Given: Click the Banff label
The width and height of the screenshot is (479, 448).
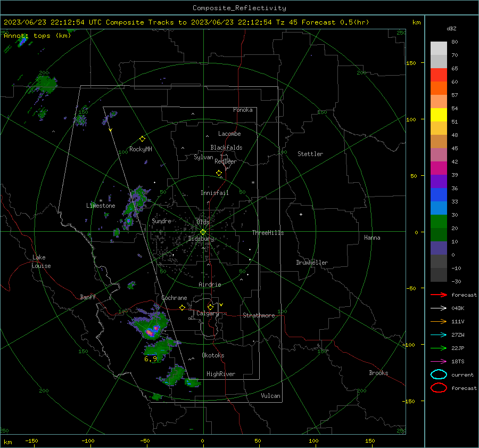Looking at the screenshot, I should tap(88, 297).
